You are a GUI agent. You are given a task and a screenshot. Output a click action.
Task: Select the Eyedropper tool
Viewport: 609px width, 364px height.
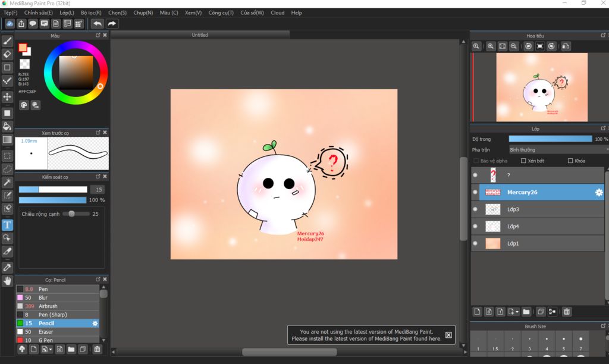point(7,267)
